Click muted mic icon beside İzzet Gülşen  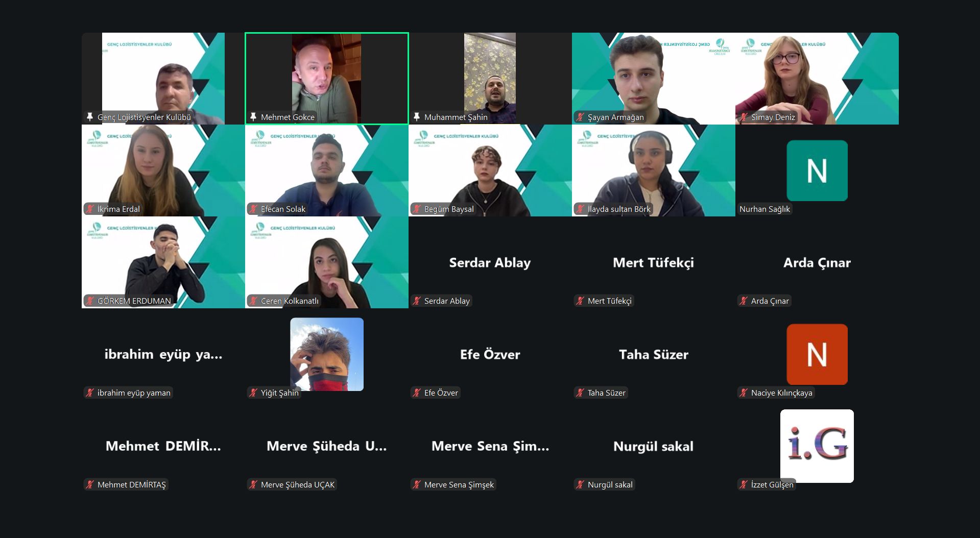tap(743, 484)
